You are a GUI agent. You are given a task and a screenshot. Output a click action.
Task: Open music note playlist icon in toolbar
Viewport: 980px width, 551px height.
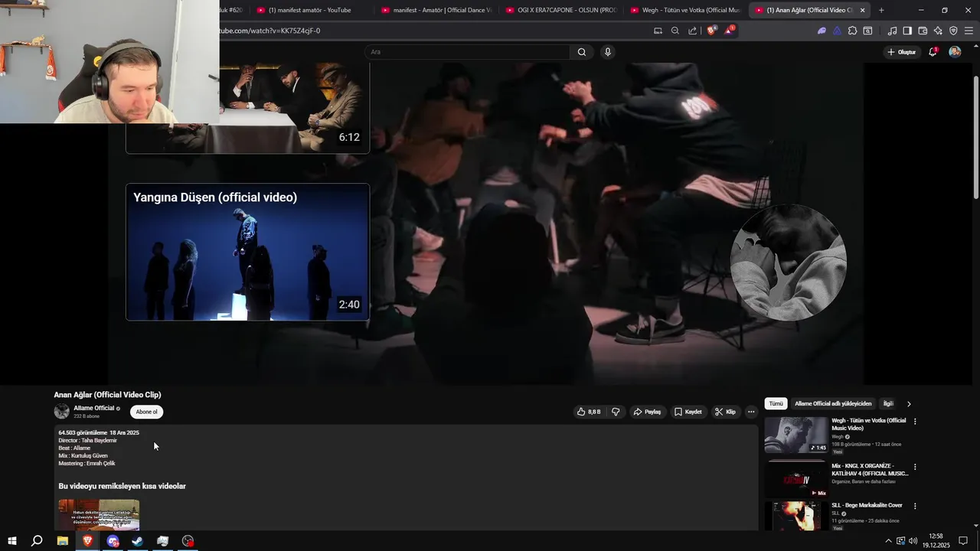[892, 31]
